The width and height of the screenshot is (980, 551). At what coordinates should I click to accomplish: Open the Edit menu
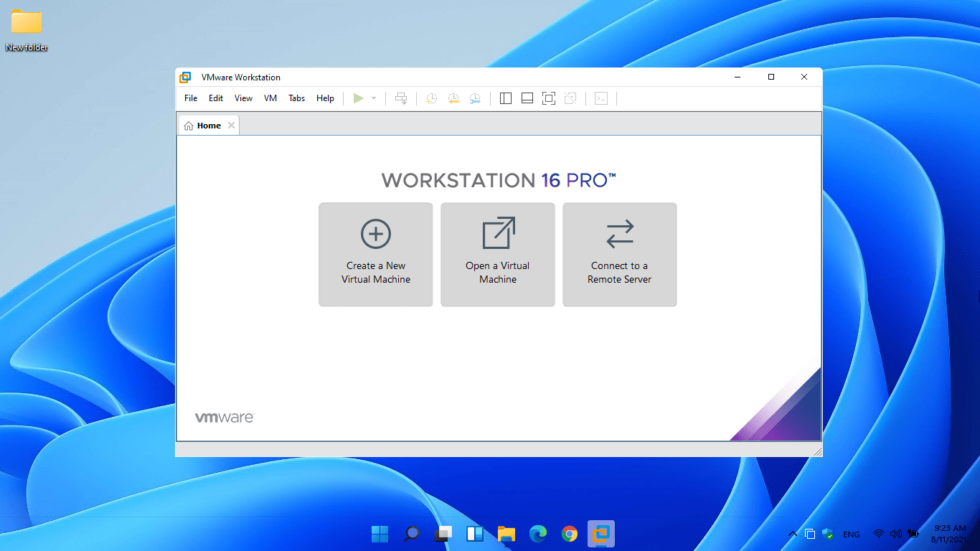point(216,98)
